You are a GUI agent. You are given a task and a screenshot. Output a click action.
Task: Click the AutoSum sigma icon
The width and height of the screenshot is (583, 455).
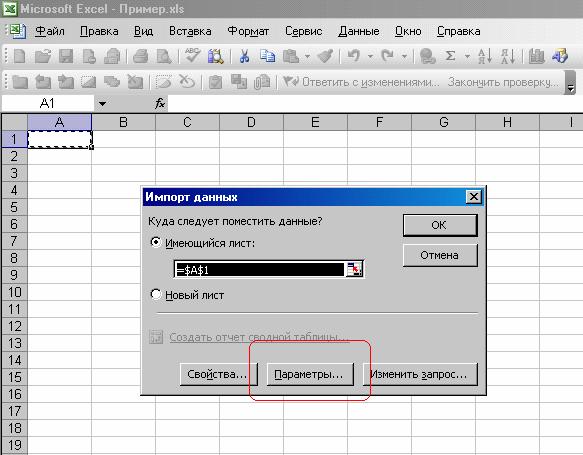pyautogui.click(x=450, y=56)
